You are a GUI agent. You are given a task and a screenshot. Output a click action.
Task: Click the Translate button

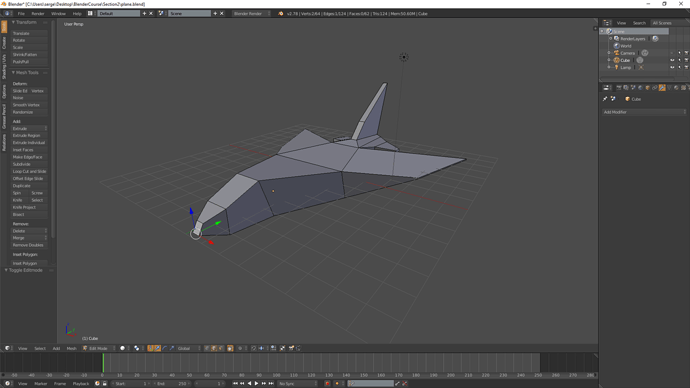click(29, 33)
